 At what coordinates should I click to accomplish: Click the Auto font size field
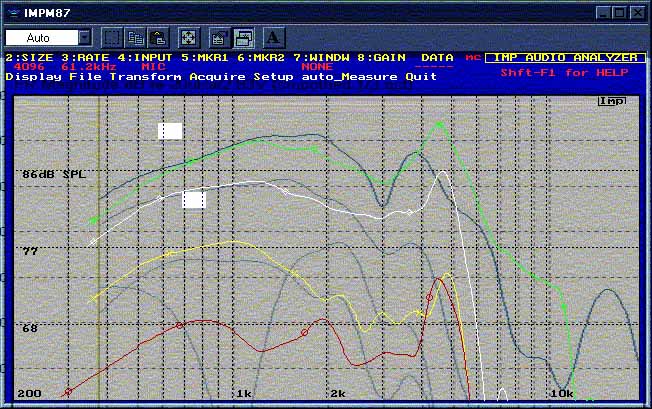(42, 38)
